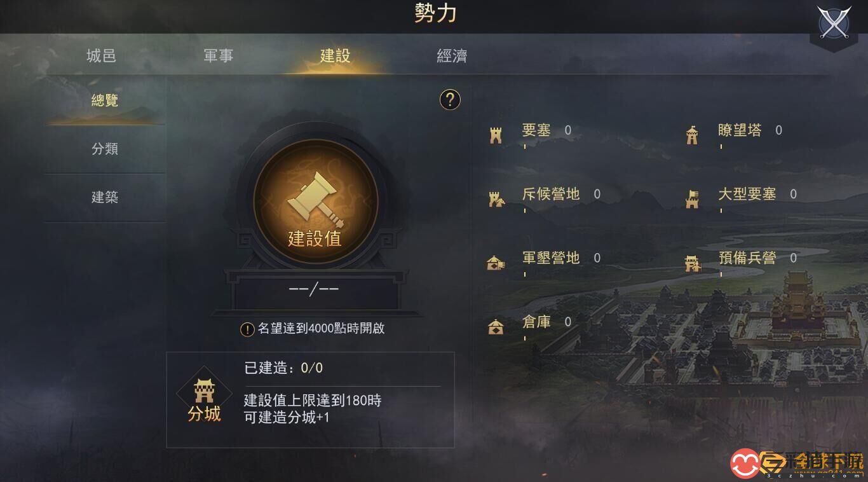Click the 倉庫 warehouse icon
The width and height of the screenshot is (868, 482).
coord(496,326)
